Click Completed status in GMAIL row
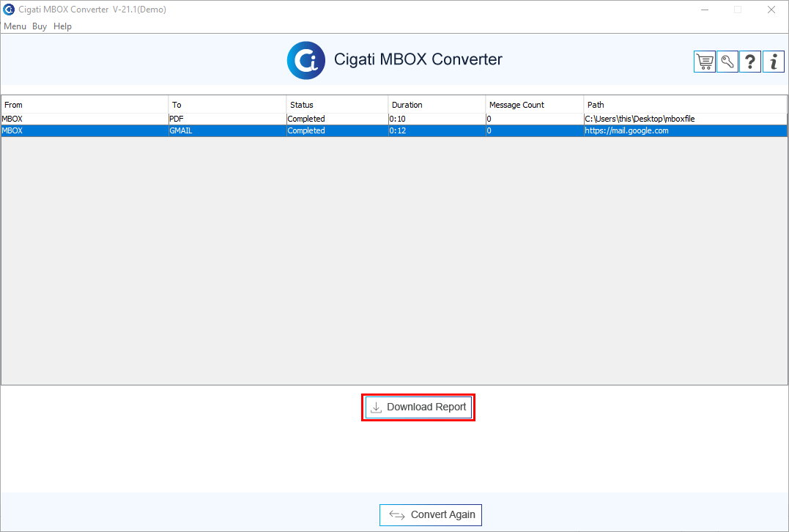Viewport: 789px width, 532px height. tap(306, 130)
